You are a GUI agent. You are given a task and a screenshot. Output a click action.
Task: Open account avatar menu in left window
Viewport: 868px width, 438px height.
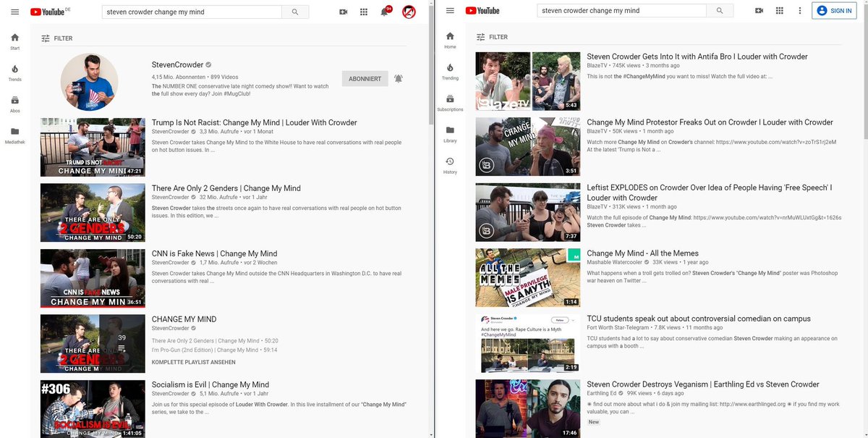(409, 12)
